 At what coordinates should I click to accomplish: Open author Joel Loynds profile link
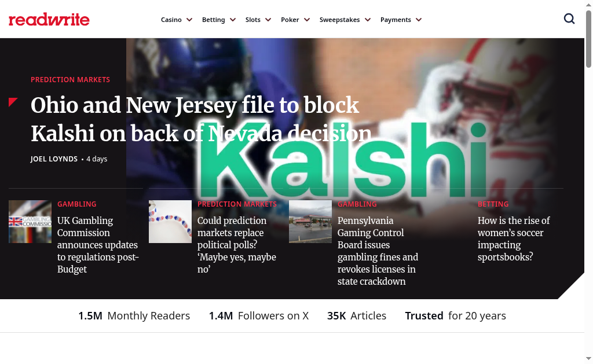[54, 159]
